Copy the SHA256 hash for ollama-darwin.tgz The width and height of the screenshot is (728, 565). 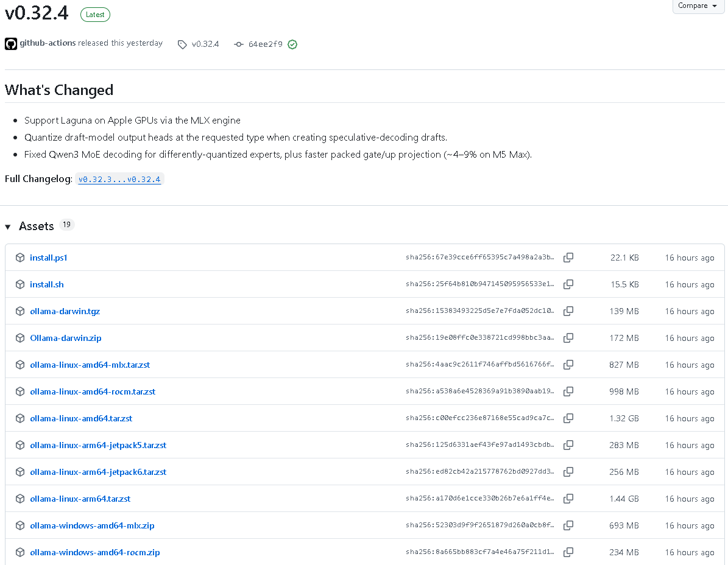(568, 311)
